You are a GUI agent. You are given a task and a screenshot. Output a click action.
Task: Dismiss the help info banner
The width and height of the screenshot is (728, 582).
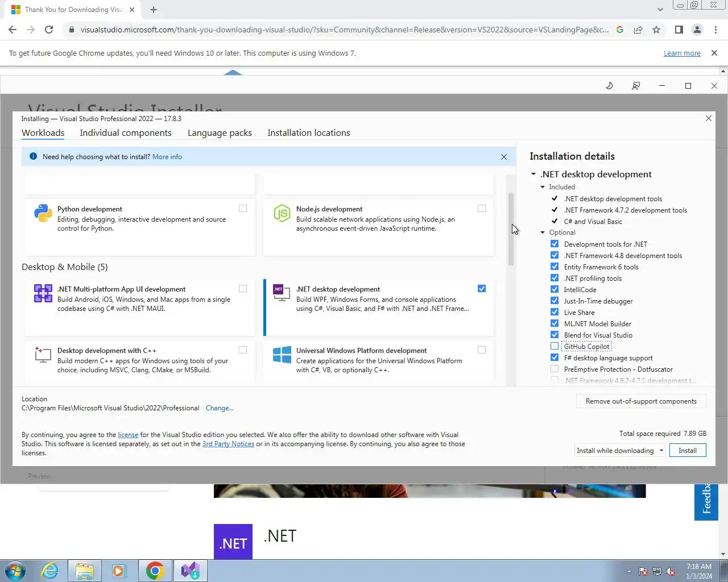pos(504,157)
